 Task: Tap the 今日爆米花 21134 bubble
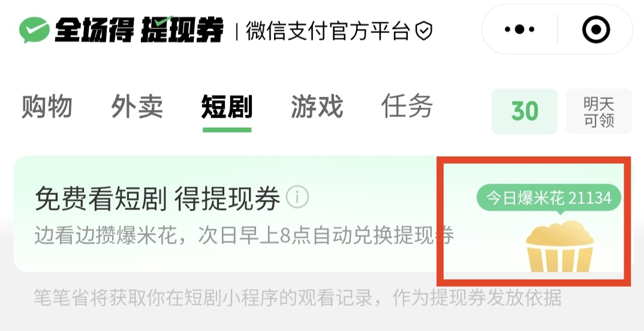click(549, 198)
